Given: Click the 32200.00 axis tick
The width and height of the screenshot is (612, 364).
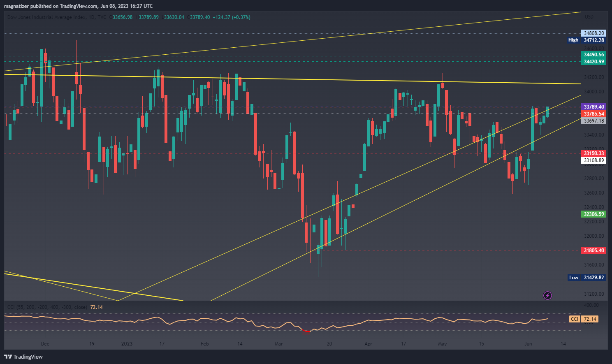Looking at the screenshot, I should [594, 222].
